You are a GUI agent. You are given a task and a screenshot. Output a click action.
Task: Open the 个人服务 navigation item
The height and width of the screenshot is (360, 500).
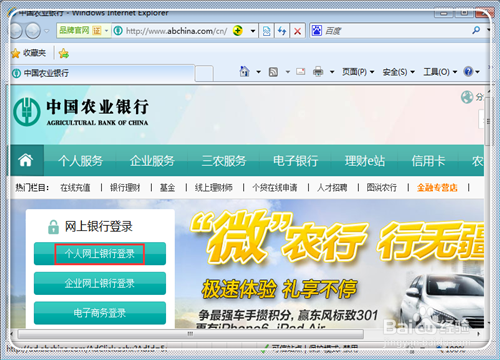pyautogui.click(x=80, y=161)
